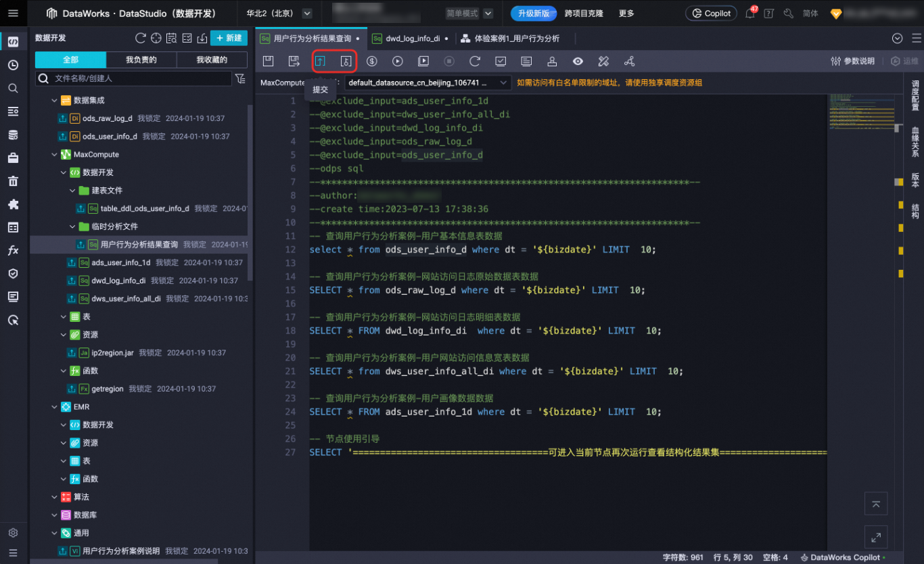Click the import icon next to 新建
The height and width of the screenshot is (564, 924).
tap(202, 38)
